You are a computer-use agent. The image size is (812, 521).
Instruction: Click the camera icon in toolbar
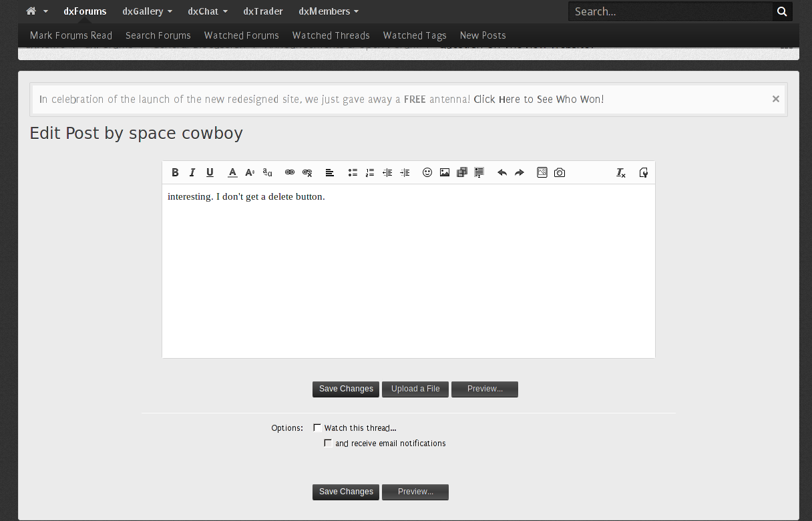560,172
